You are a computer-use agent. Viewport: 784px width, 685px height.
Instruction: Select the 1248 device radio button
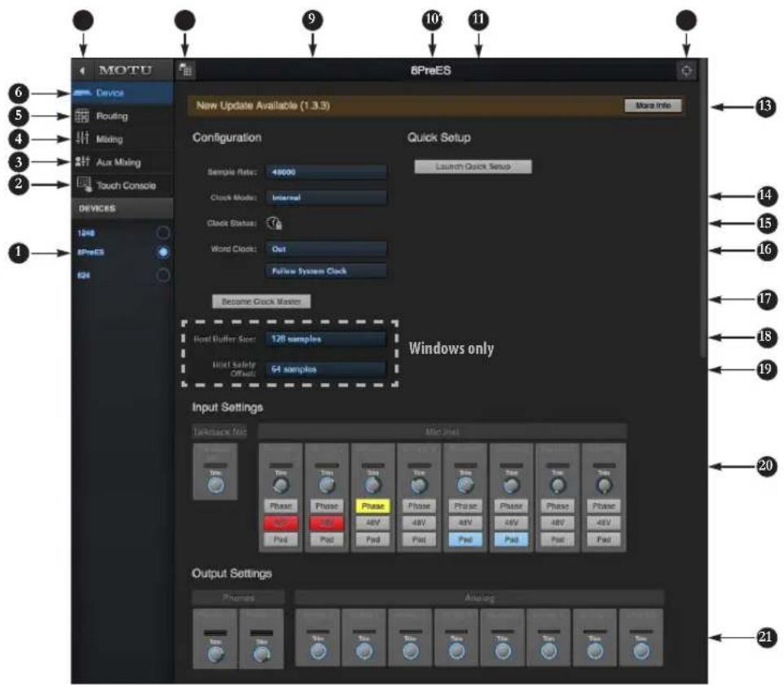click(x=163, y=232)
